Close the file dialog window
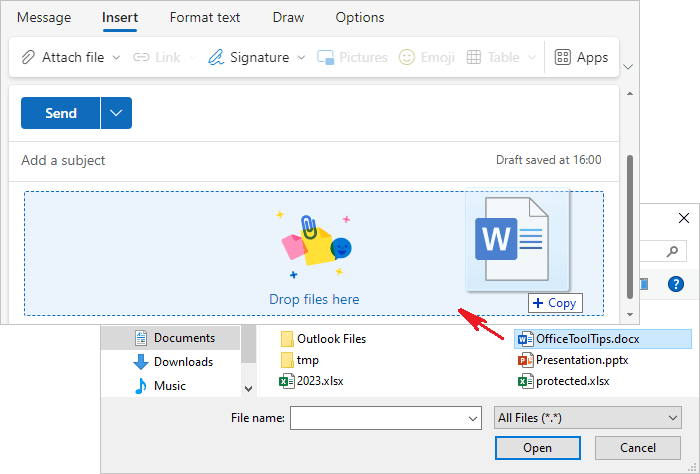The image size is (700, 474). (683, 218)
